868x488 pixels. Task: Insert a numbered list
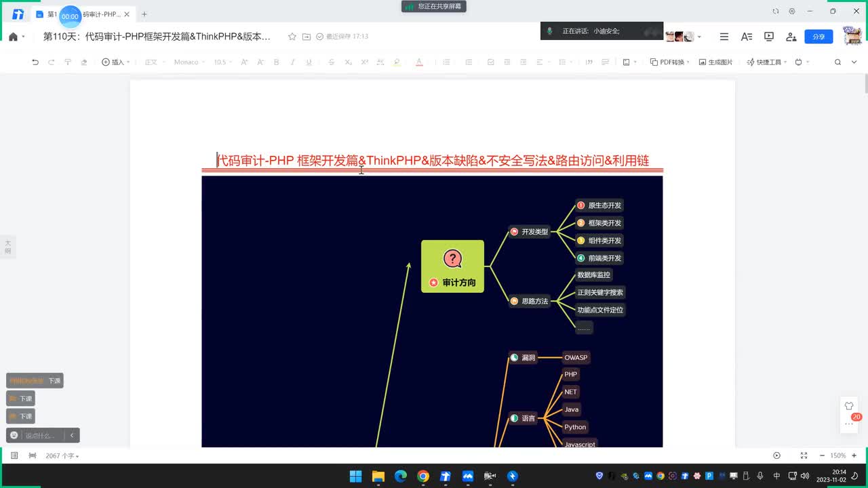[469, 62]
